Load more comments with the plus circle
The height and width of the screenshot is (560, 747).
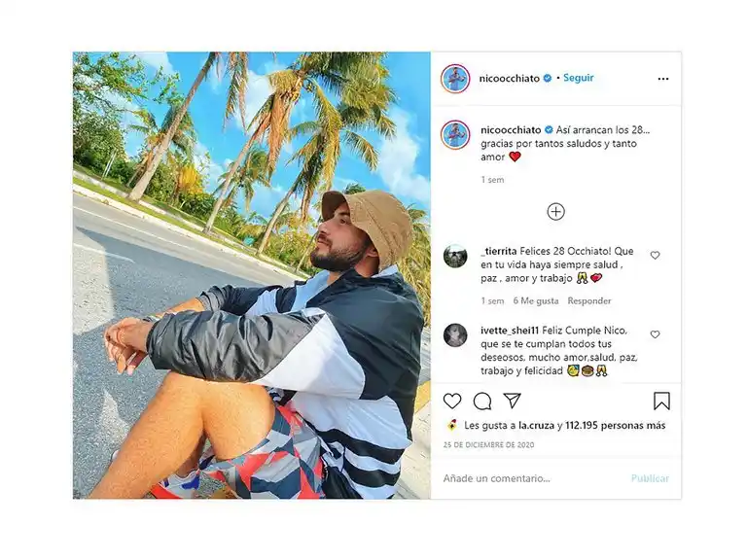pyautogui.click(x=556, y=211)
